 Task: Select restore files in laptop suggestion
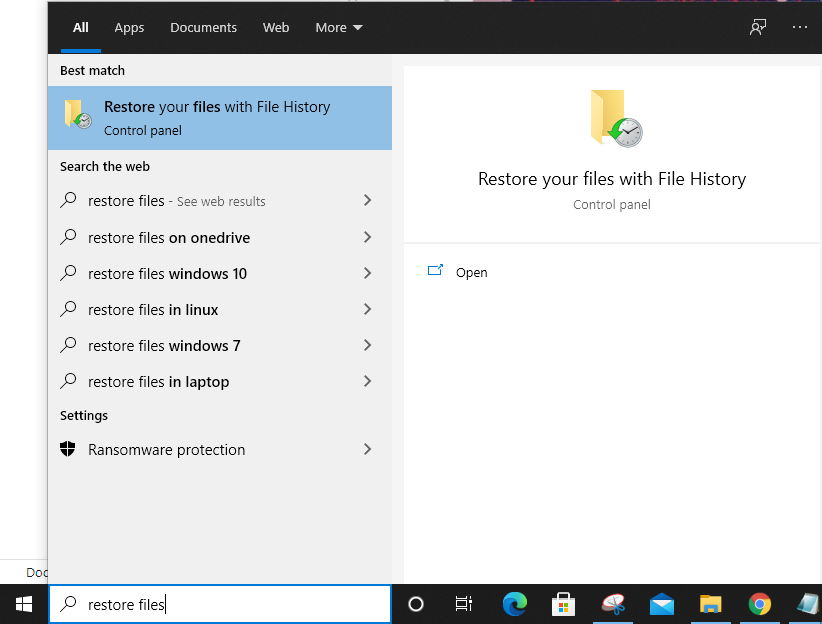(220, 381)
